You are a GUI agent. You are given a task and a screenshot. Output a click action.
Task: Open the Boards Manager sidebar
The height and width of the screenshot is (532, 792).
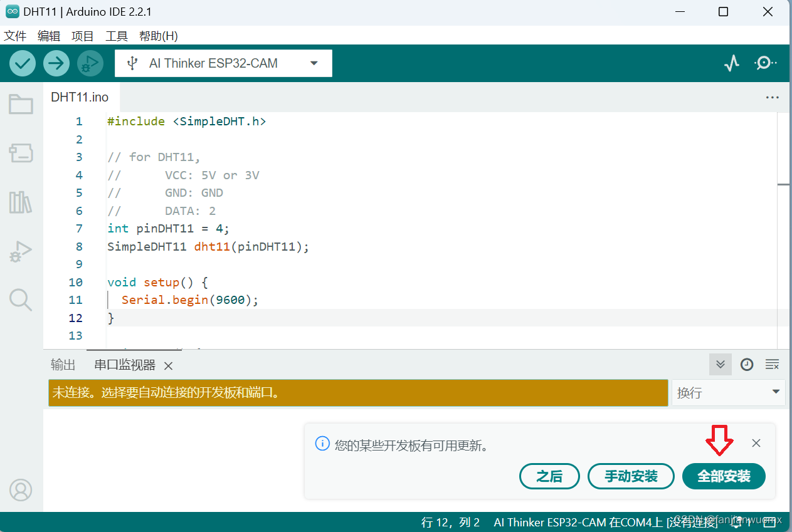coord(21,153)
